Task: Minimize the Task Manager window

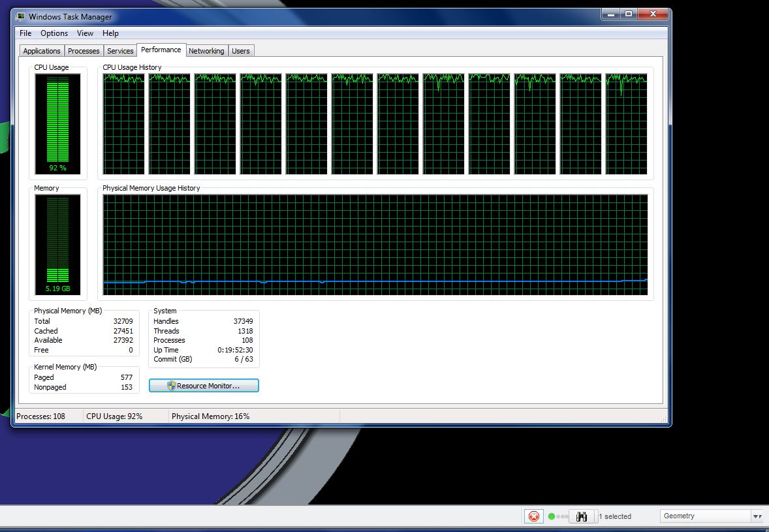Action: (611, 14)
